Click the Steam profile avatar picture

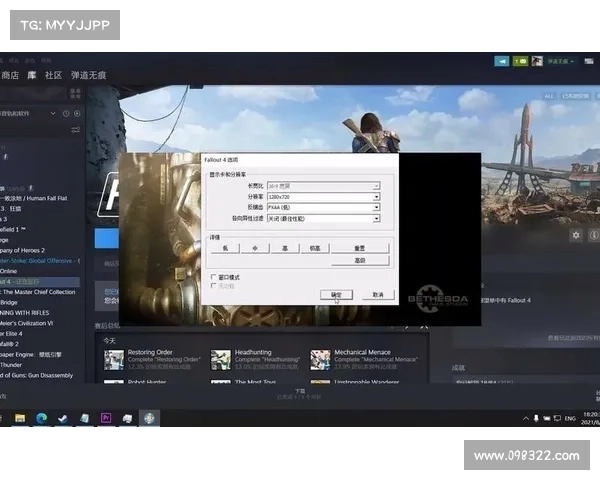coord(537,61)
